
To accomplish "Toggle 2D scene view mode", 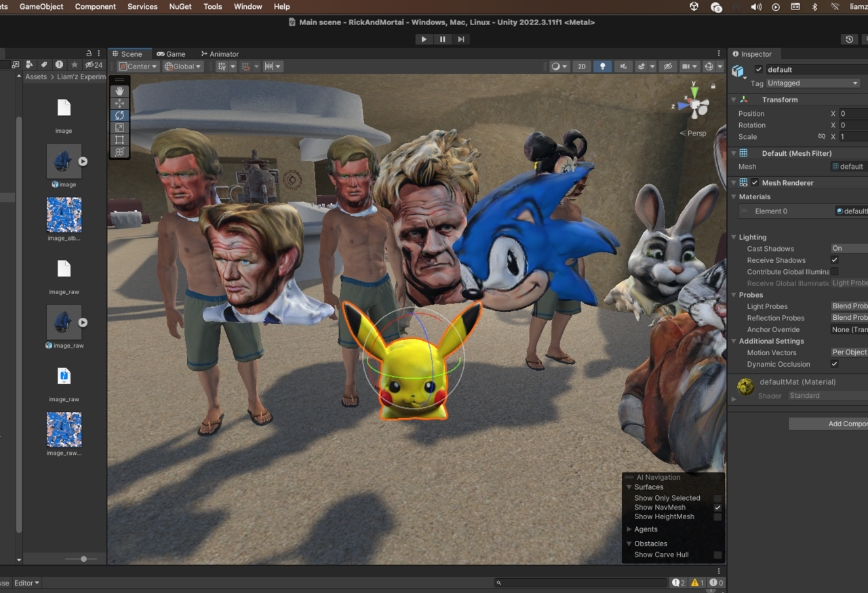I will (x=581, y=66).
